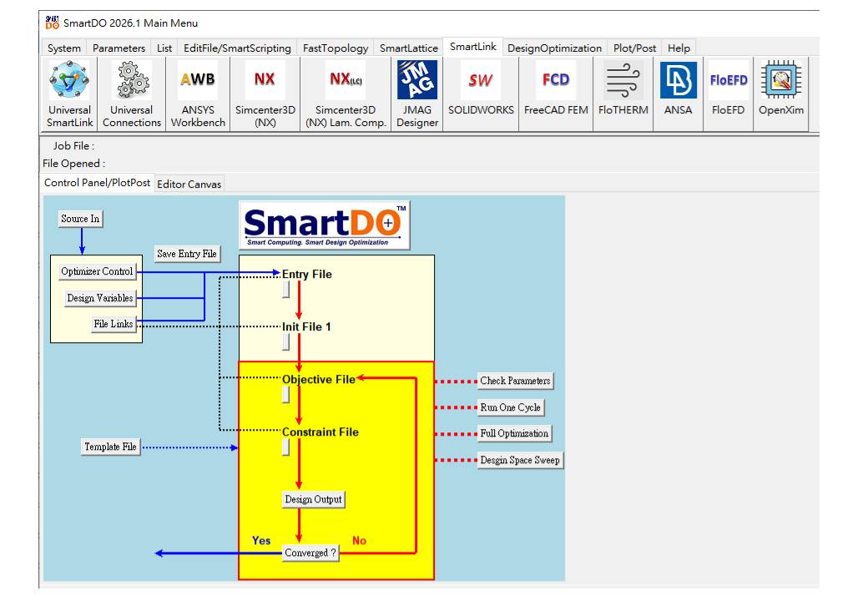Screen dimensions: 868x601
Task: Click the Design Output button
Action: pyautogui.click(x=313, y=499)
